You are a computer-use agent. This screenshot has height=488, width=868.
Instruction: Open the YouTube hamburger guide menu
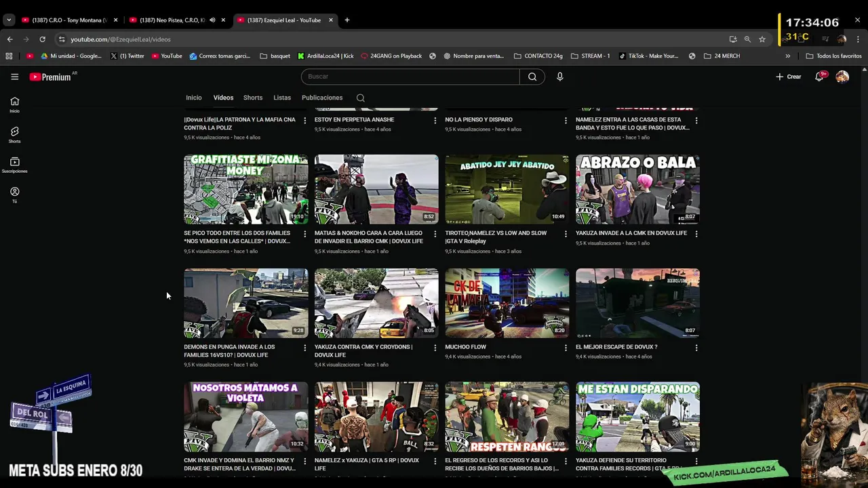coord(14,77)
